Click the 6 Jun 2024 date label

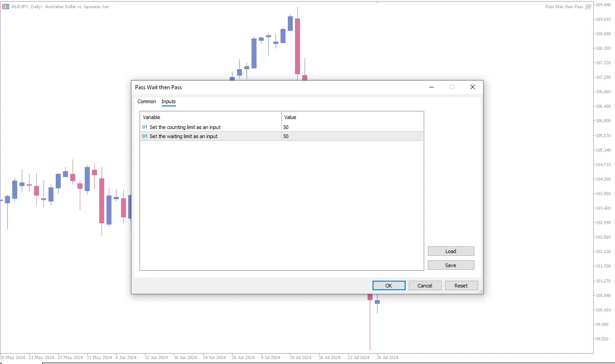pos(126,358)
